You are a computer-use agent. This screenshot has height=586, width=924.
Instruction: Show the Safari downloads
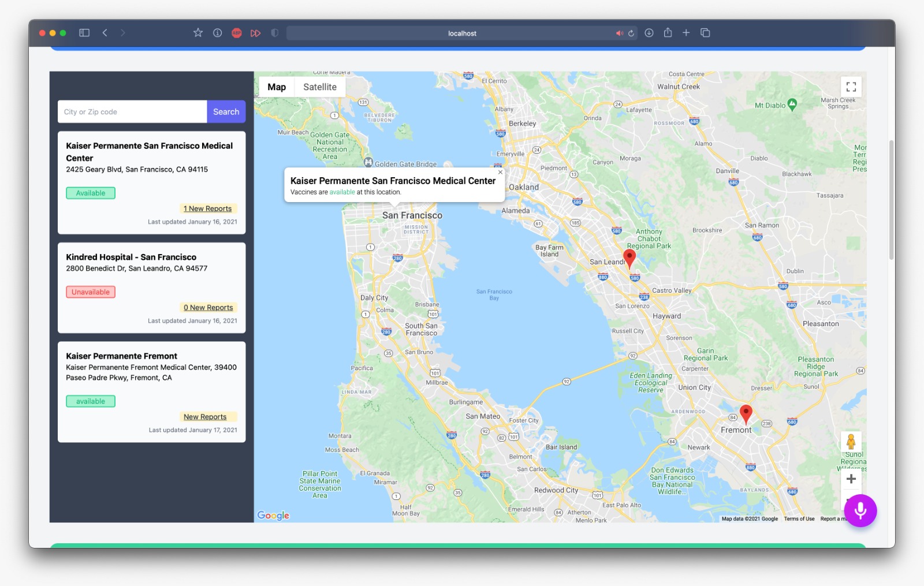pos(649,33)
